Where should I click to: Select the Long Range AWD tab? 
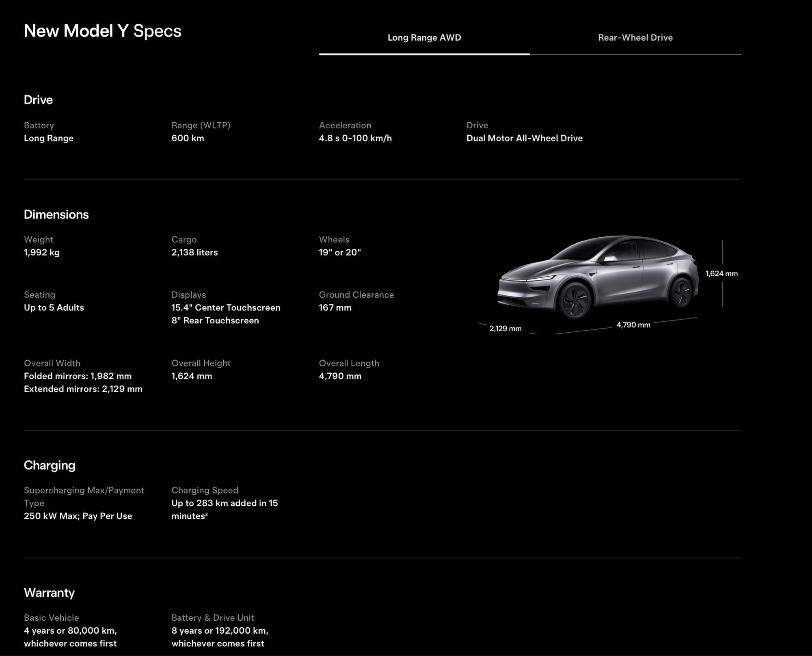click(x=424, y=38)
